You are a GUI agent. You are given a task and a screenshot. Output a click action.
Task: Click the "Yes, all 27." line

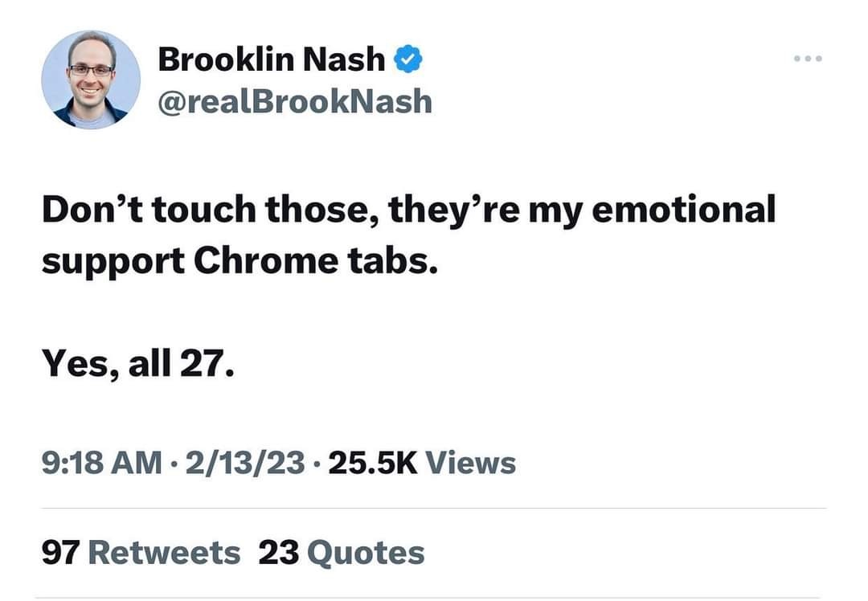click(137, 366)
